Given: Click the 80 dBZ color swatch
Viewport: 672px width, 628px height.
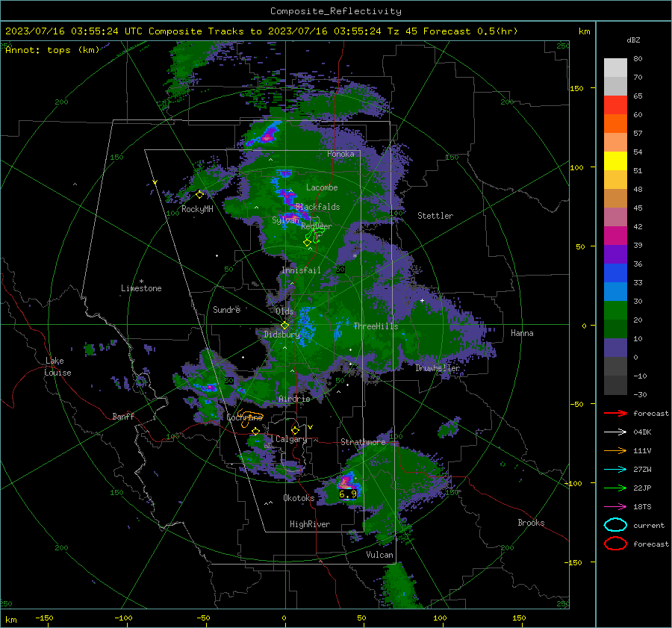Looking at the screenshot, I should tap(615, 67).
